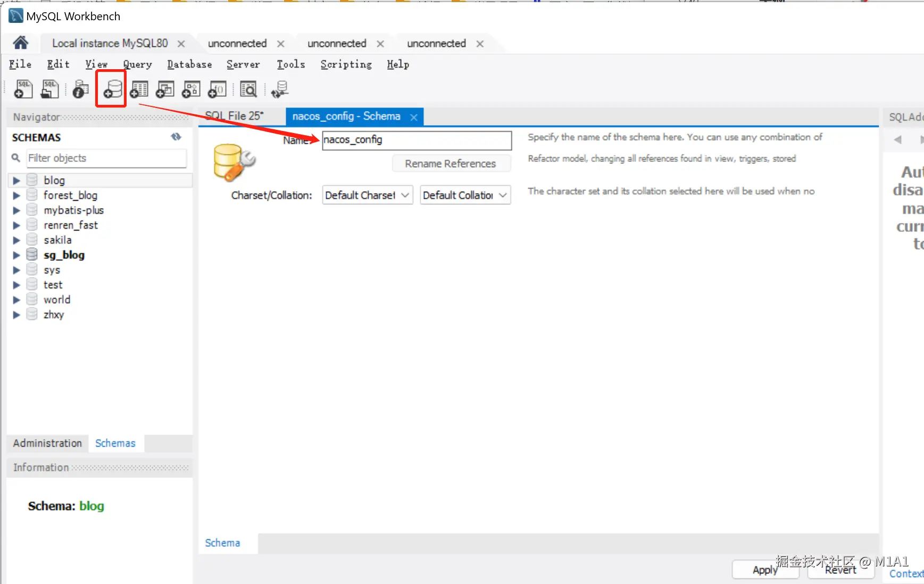Go to the Workbench home screen icon
Screen dimensions: 924x584
tap(21, 43)
